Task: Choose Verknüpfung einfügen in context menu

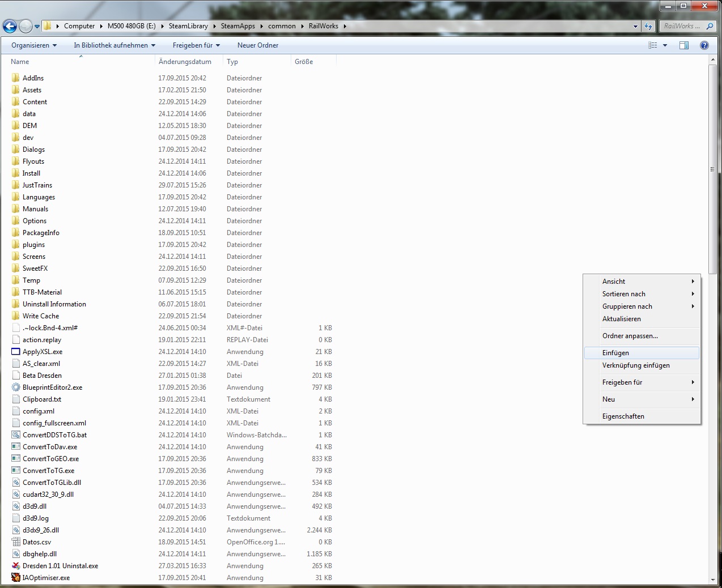Action: 642,365
